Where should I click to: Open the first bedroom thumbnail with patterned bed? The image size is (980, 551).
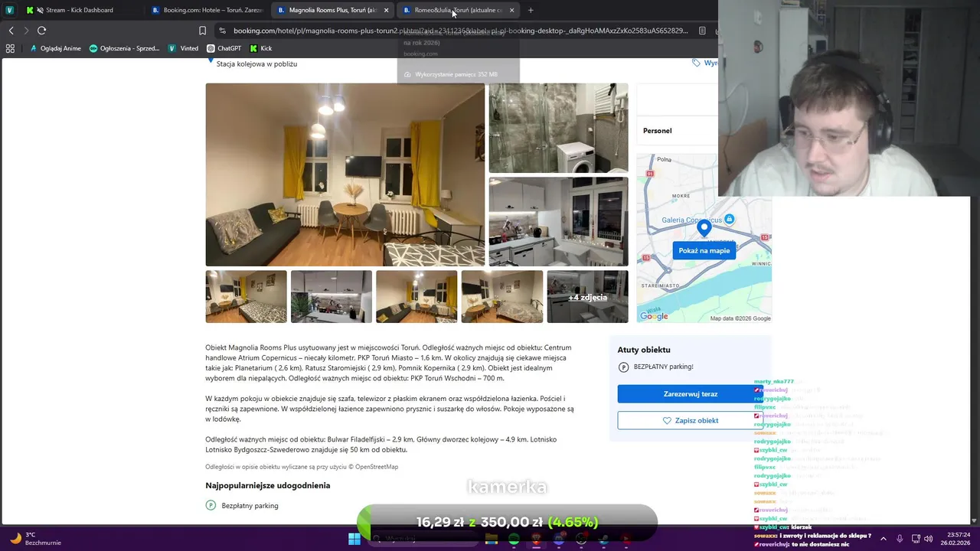tap(246, 296)
